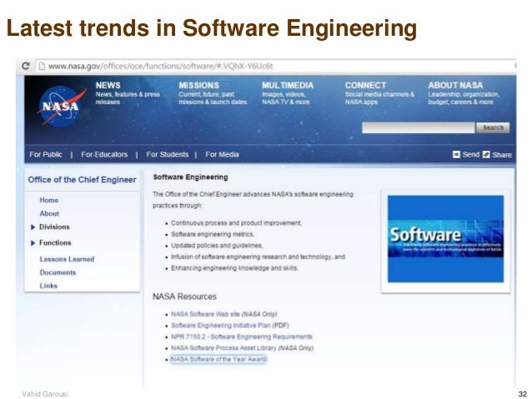
Task: Open the NEWS menu
Action: (x=108, y=86)
